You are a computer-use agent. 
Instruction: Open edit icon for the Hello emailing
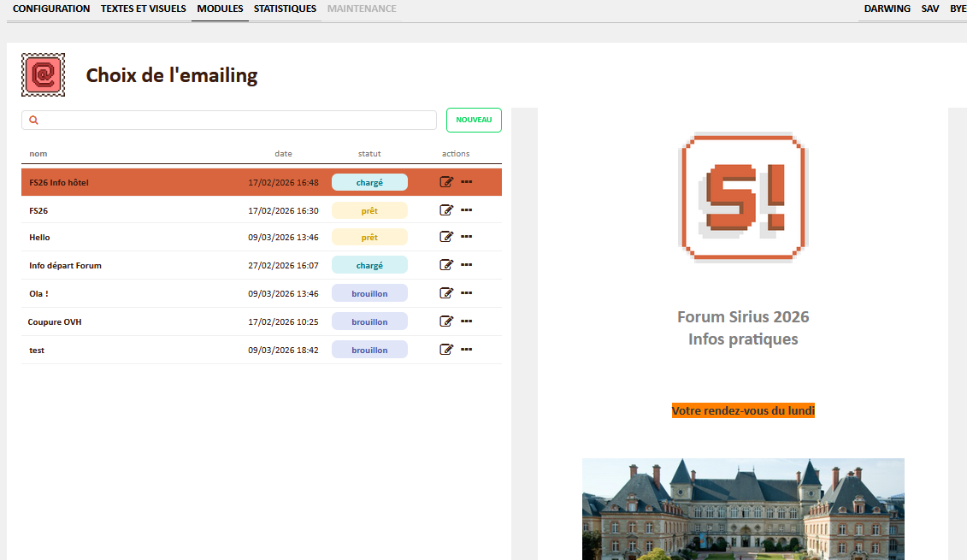point(445,237)
